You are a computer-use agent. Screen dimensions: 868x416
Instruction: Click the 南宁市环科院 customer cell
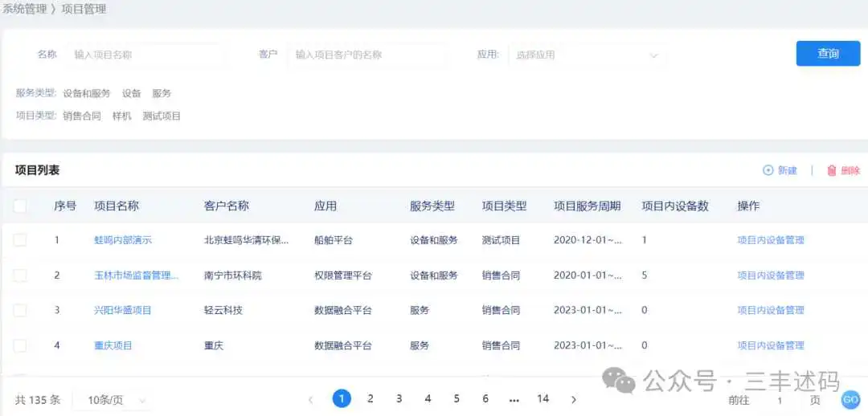(232, 275)
